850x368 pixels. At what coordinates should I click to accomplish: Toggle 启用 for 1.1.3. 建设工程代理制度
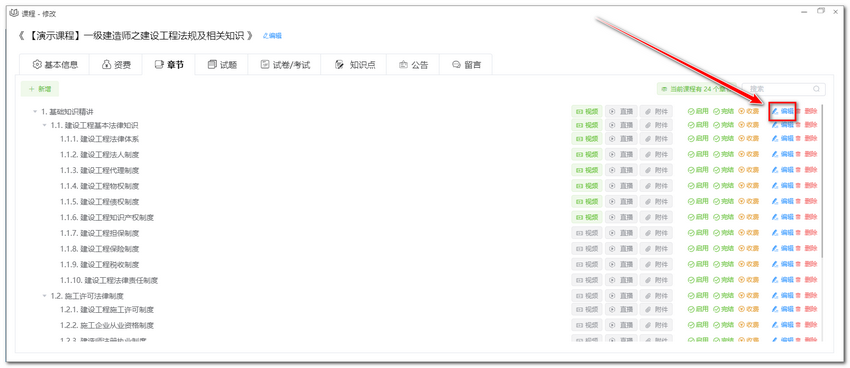(x=698, y=170)
